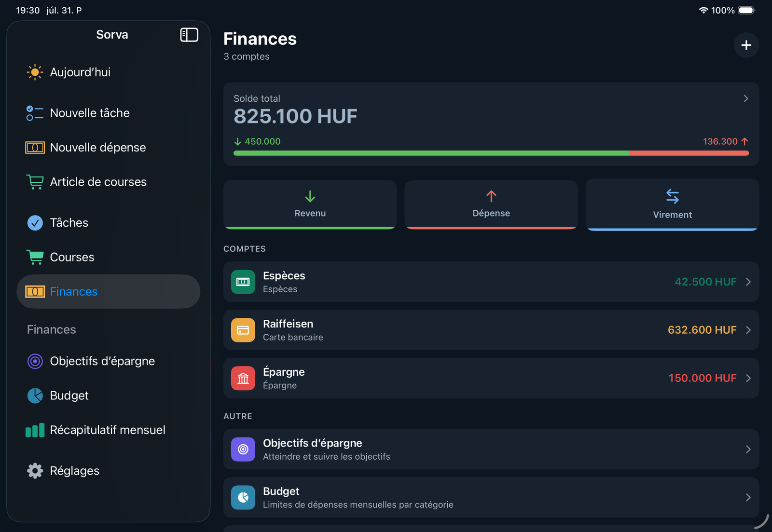Click the cart icon beside Article de courses
The width and height of the screenshot is (772, 532).
click(x=35, y=182)
